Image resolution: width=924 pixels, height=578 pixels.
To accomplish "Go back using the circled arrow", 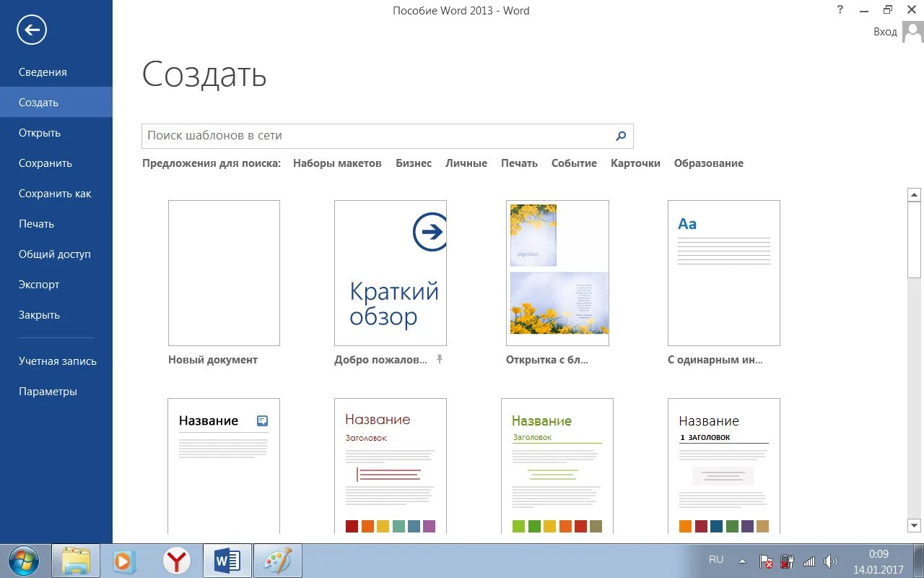I will pos(32,30).
